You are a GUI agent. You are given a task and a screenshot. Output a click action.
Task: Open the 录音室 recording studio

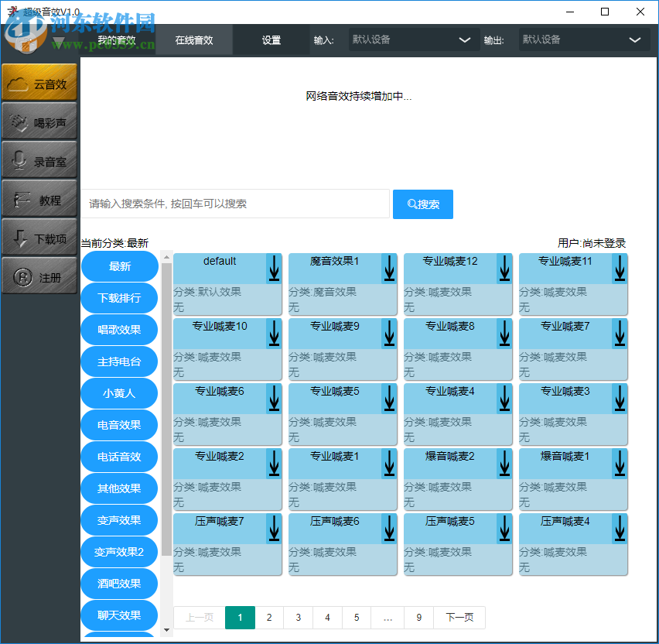(39, 159)
